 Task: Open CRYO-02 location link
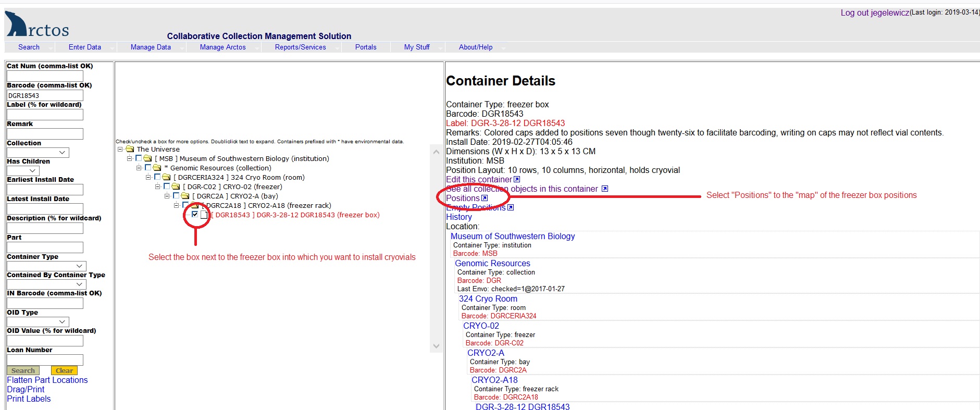coord(481,326)
